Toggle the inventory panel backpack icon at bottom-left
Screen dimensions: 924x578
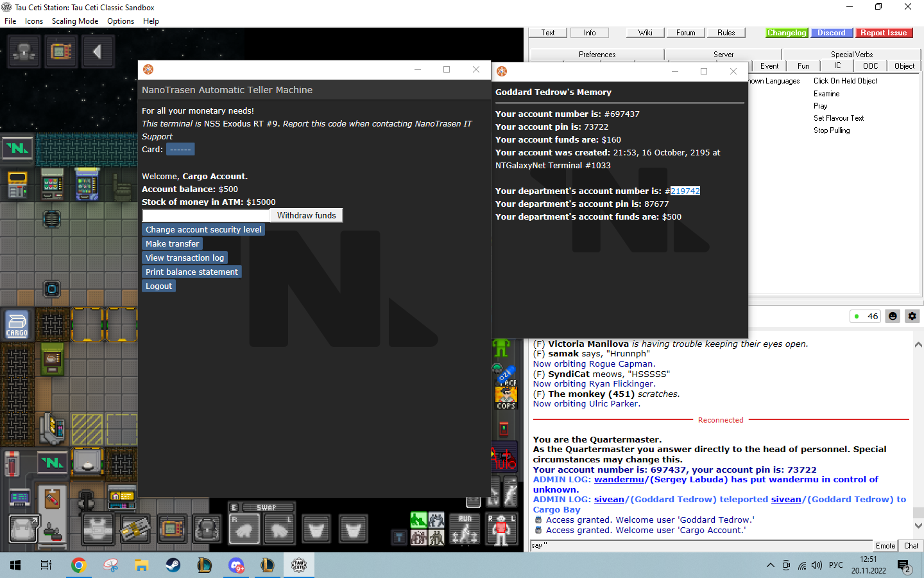[24, 529]
